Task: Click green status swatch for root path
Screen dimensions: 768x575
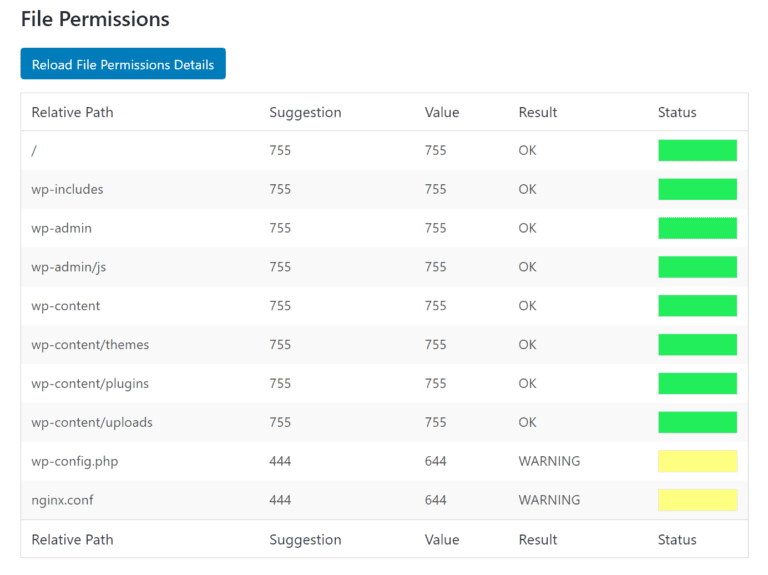Action: point(697,150)
